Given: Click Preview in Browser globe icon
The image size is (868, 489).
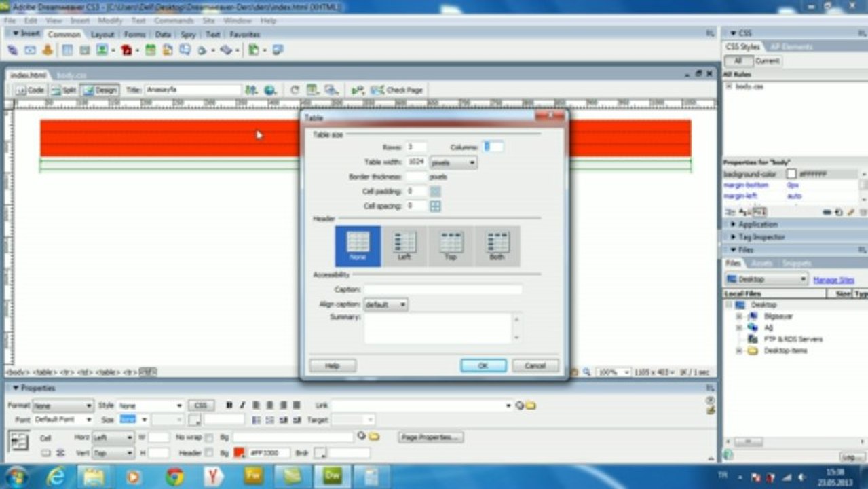Looking at the screenshot, I should point(270,90).
